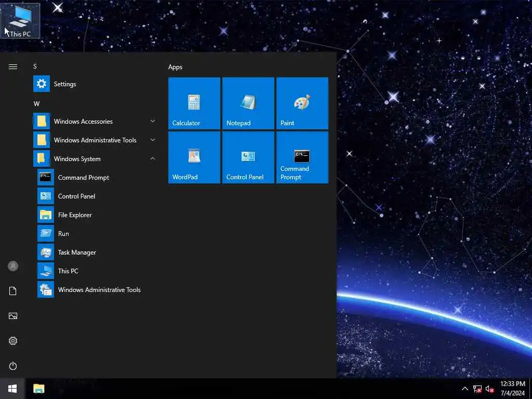Jump to letter S section header
This screenshot has width=532, height=399.
[x=35, y=66]
